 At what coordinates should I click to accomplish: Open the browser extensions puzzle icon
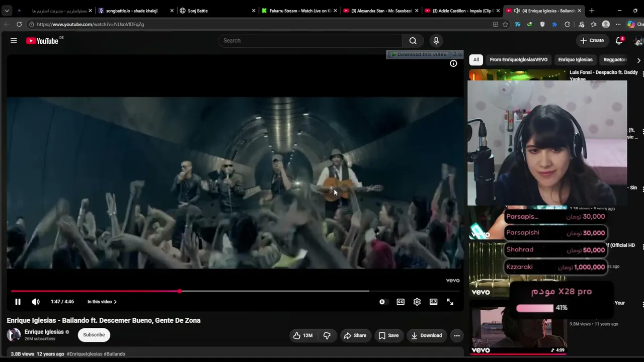pos(568,24)
